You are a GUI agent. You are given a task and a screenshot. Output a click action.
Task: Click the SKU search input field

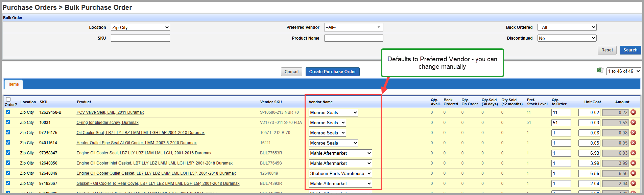(x=140, y=38)
